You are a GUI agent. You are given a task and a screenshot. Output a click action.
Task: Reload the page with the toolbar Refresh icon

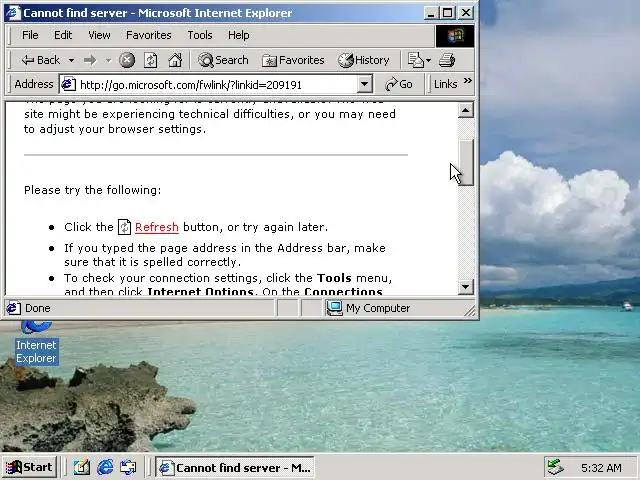pos(151,60)
